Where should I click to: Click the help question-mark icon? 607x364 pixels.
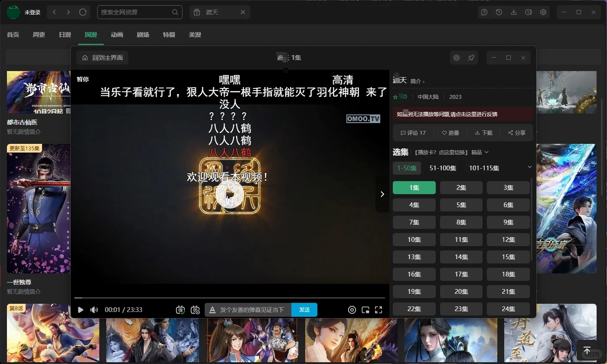point(484,12)
